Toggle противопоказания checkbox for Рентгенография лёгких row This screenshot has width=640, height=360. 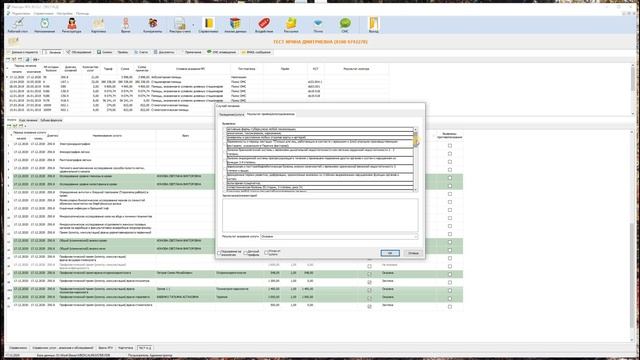(x=450, y=162)
